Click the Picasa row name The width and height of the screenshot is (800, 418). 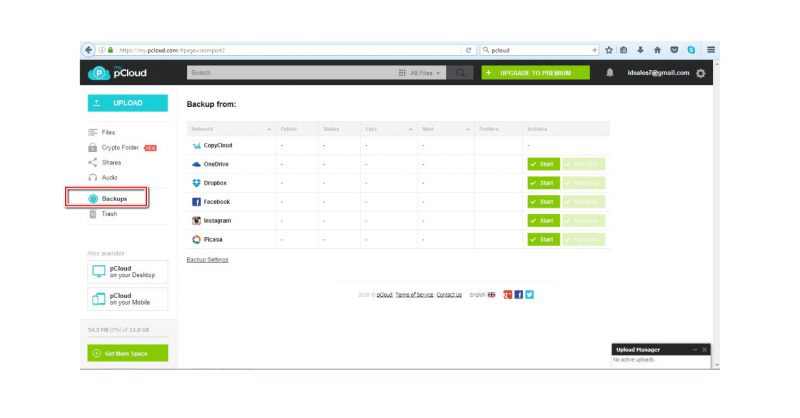click(x=213, y=239)
